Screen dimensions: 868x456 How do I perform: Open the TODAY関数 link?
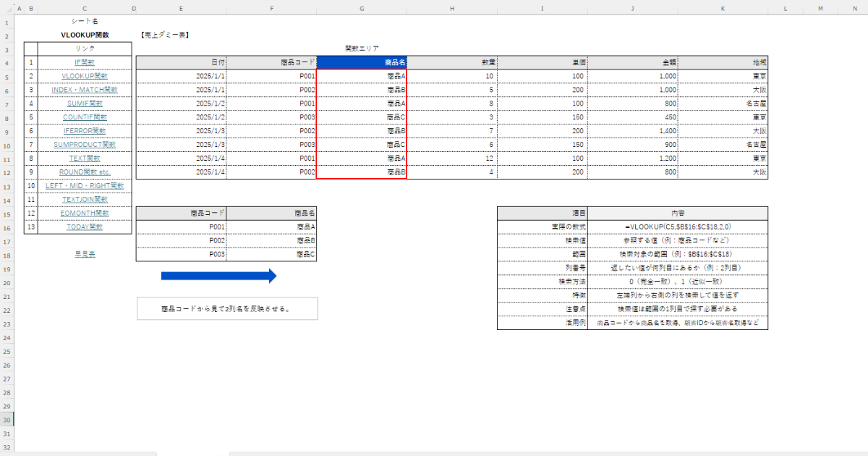85,227
